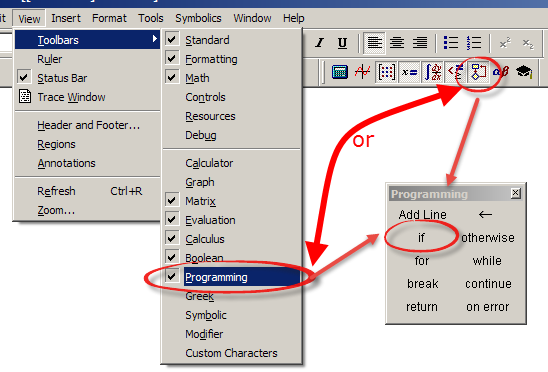Open the Insert menu
The height and width of the screenshot is (372, 548).
pos(66,18)
